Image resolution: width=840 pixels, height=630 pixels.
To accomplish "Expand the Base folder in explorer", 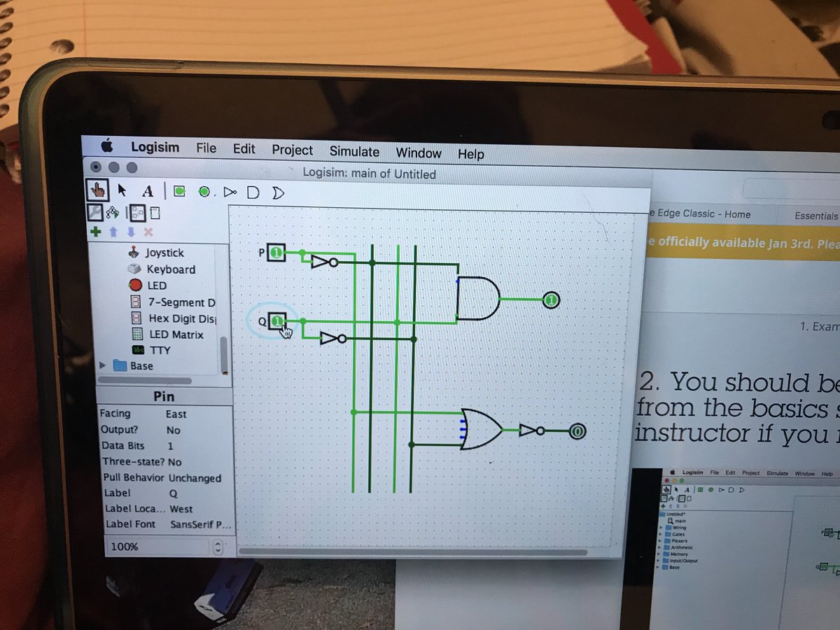I will coord(104,365).
